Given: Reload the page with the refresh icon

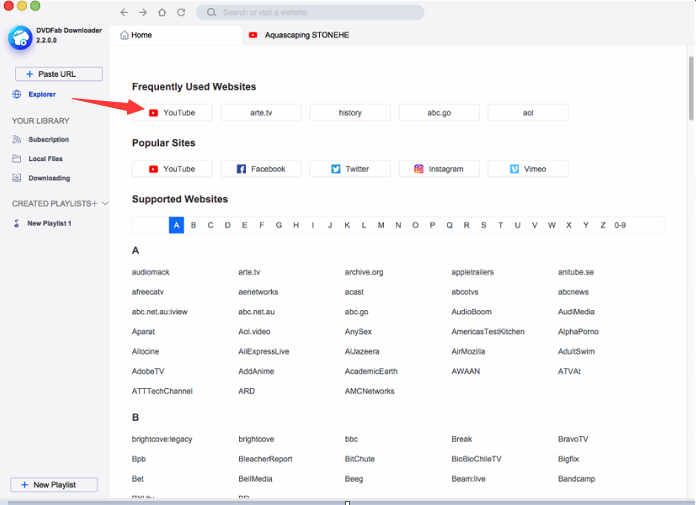Looking at the screenshot, I should (181, 12).
